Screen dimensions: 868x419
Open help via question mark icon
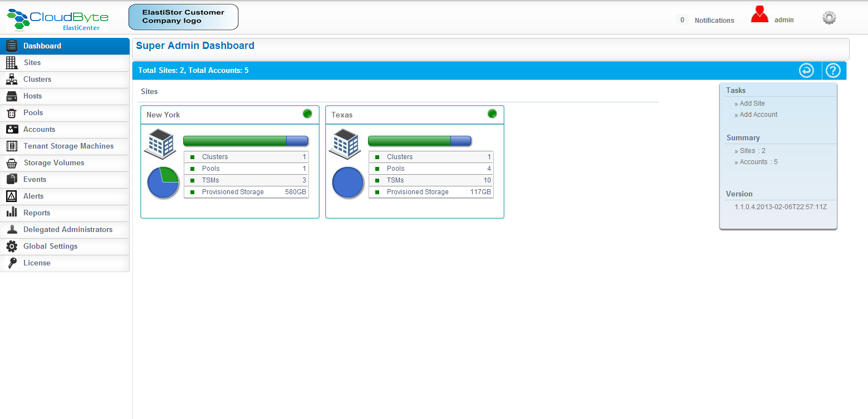[832, 71]
